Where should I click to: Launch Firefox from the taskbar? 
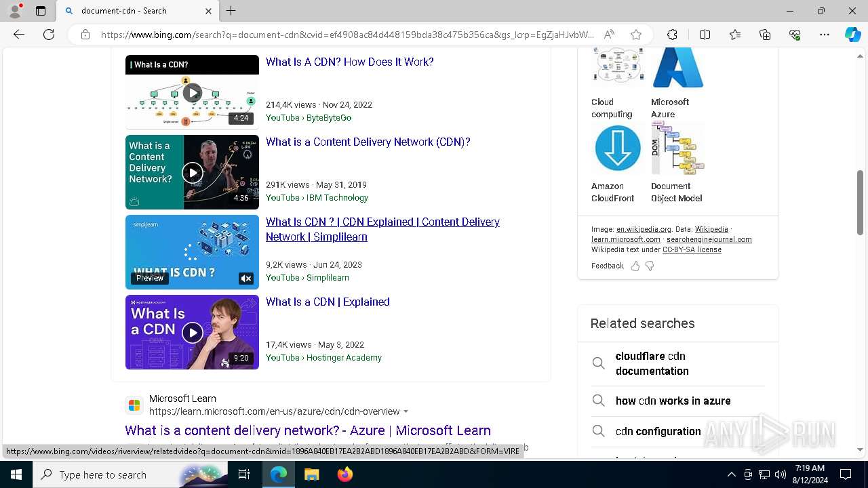[x=345, y=474]
